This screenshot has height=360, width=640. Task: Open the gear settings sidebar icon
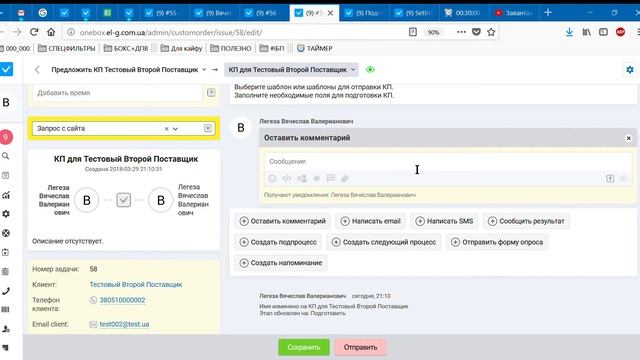point(6,214)
